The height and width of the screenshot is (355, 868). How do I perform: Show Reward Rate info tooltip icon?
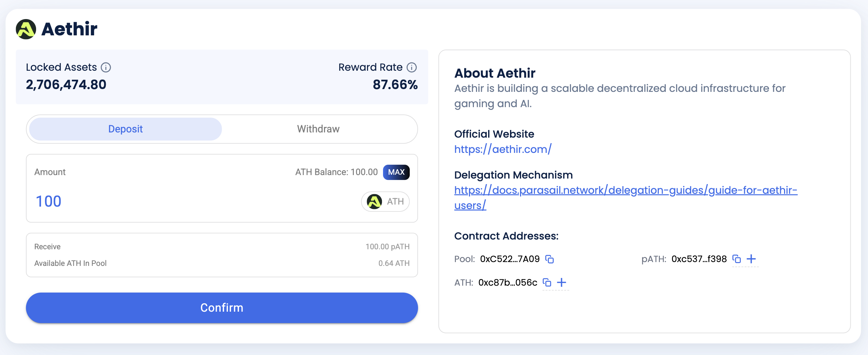click(x=412, y=67)
